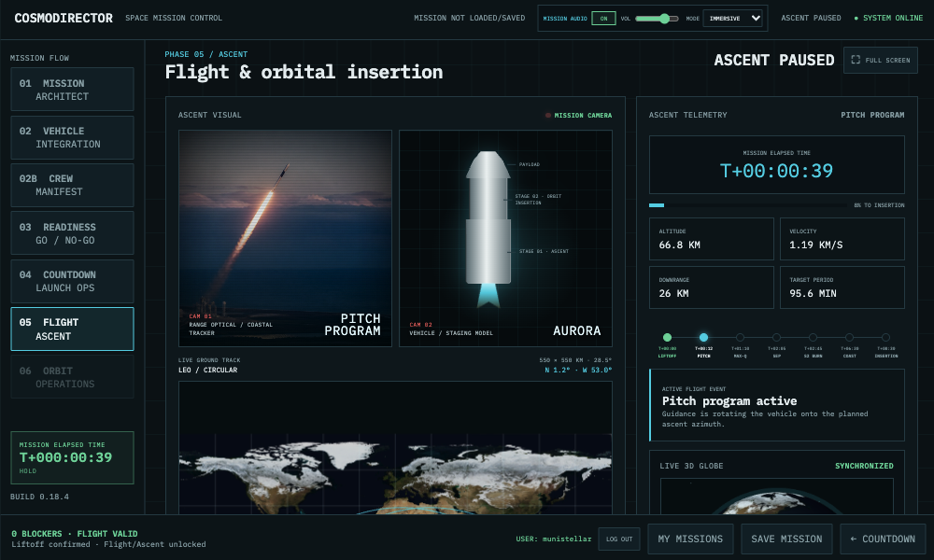
Task: Select the Pitch timeline marker
Action: pos(703,338)
